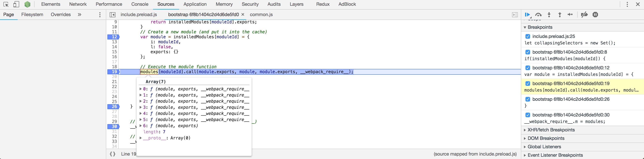Step over next function call

[539, 15]
